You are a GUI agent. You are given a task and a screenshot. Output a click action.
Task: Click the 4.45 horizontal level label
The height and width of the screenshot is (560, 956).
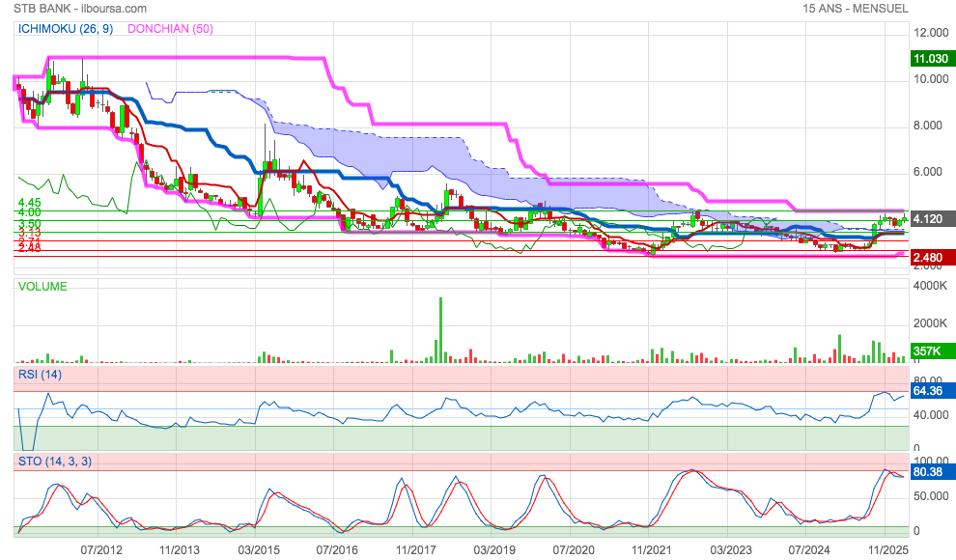28,203
